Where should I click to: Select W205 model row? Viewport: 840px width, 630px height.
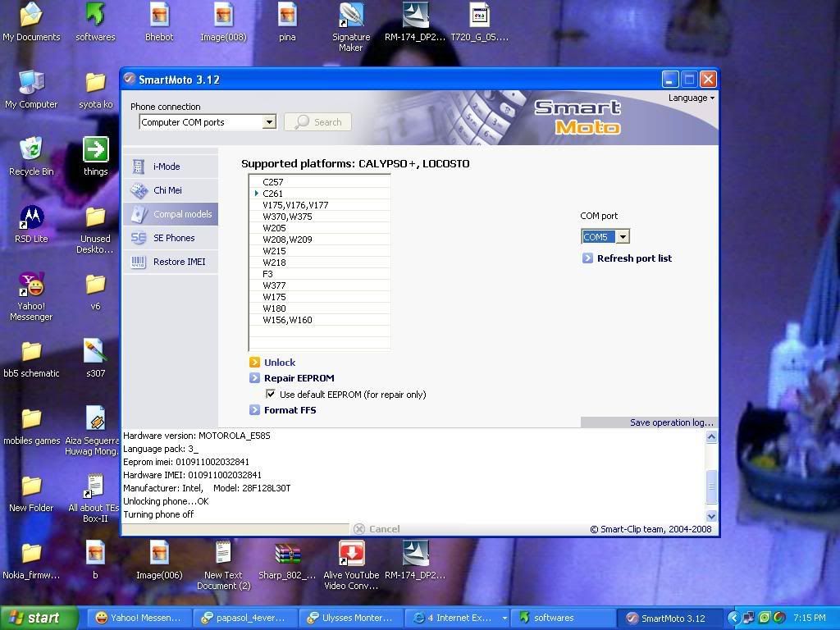pos(320,228)
